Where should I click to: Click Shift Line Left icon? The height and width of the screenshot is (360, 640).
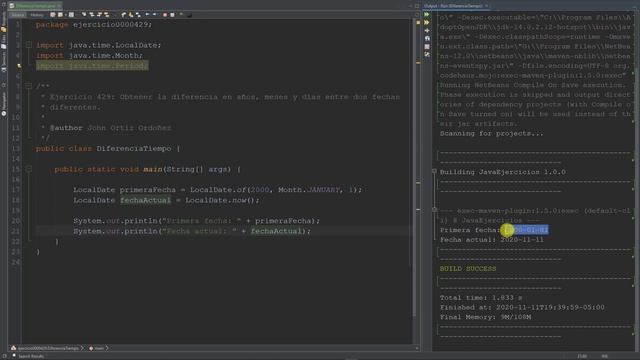click(147, 15)
